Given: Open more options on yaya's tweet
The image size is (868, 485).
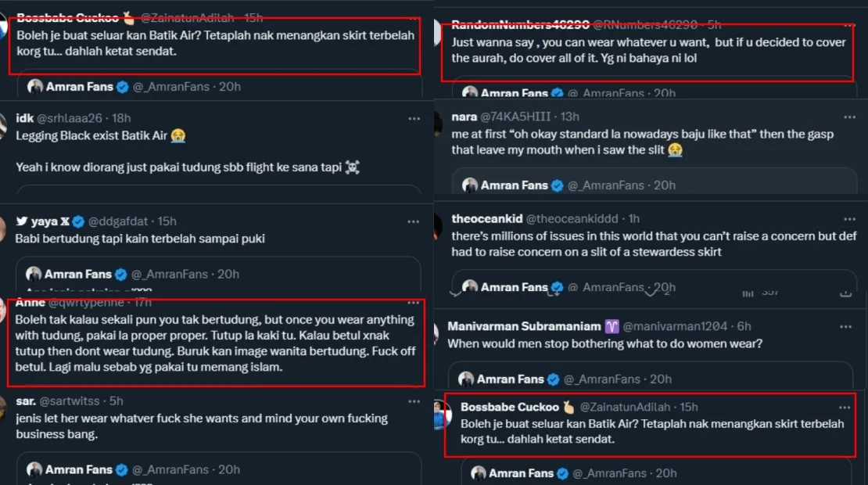Looking at the screenshot, I should 414,221.
